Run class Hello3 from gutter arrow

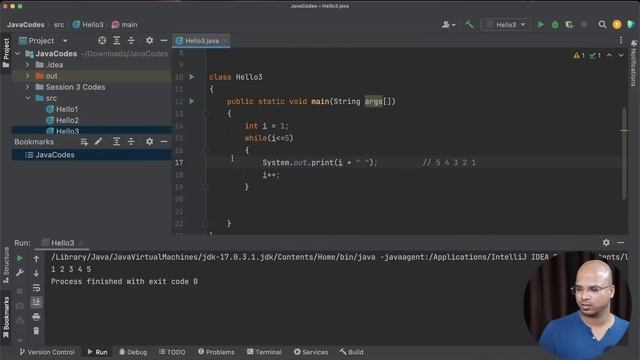(191, 77)
